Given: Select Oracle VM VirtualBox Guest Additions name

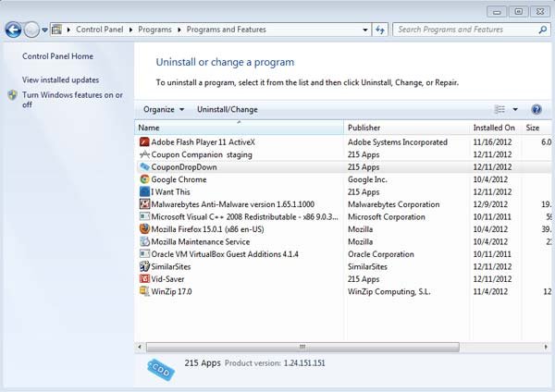Looking at the screenshot, I should [x=225, y=254].
